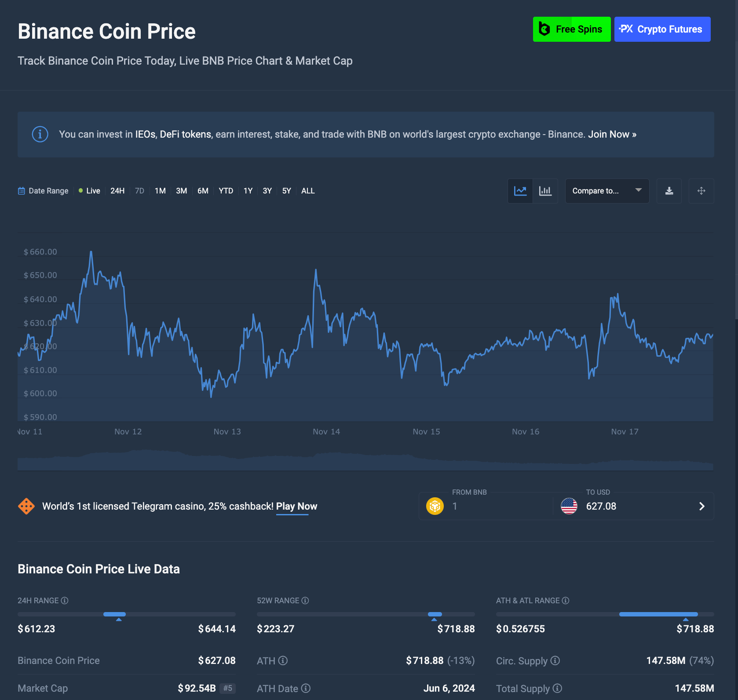Screen dimensions: 738x700
Task: Click the $612.23 24H low value
Action: point(37,629)
